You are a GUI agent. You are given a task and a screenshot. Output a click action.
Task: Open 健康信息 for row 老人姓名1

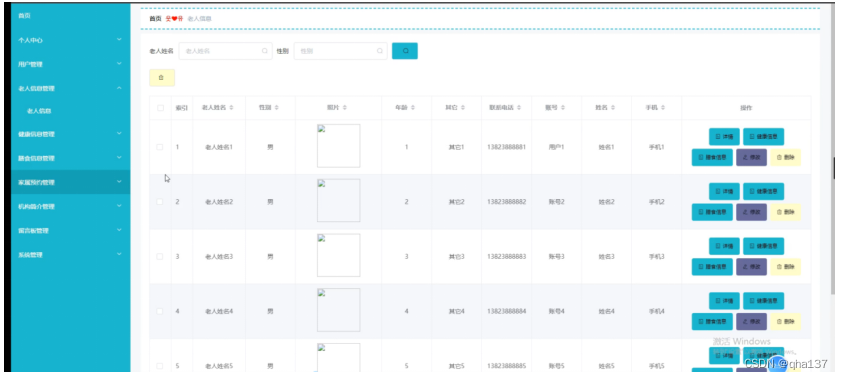coord(763,137)
